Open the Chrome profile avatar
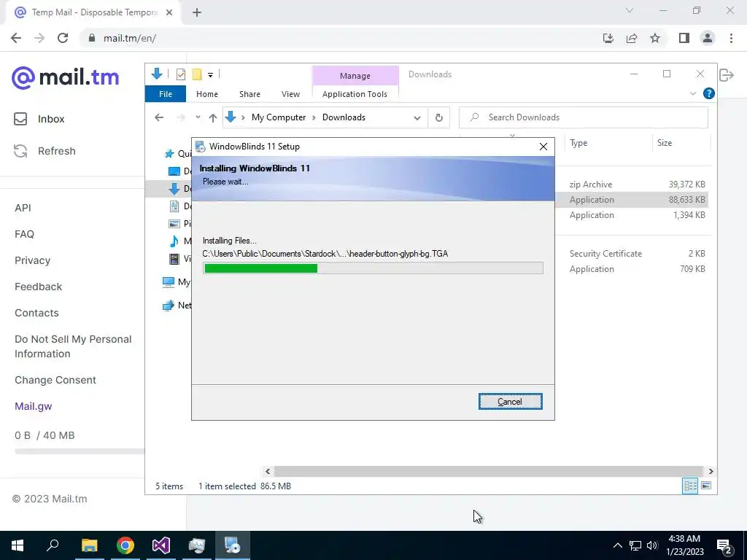Screen dimensions: 747x560 (708, 38)
